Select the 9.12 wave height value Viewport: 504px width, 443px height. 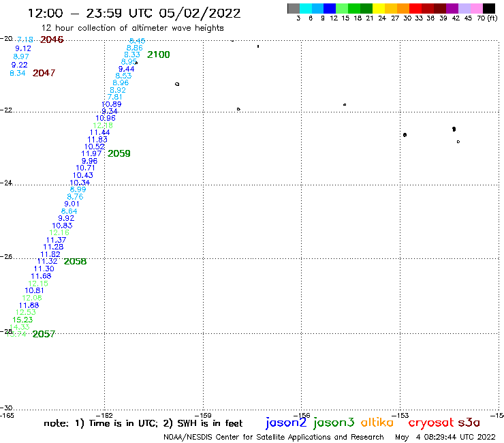click(23, 48)
